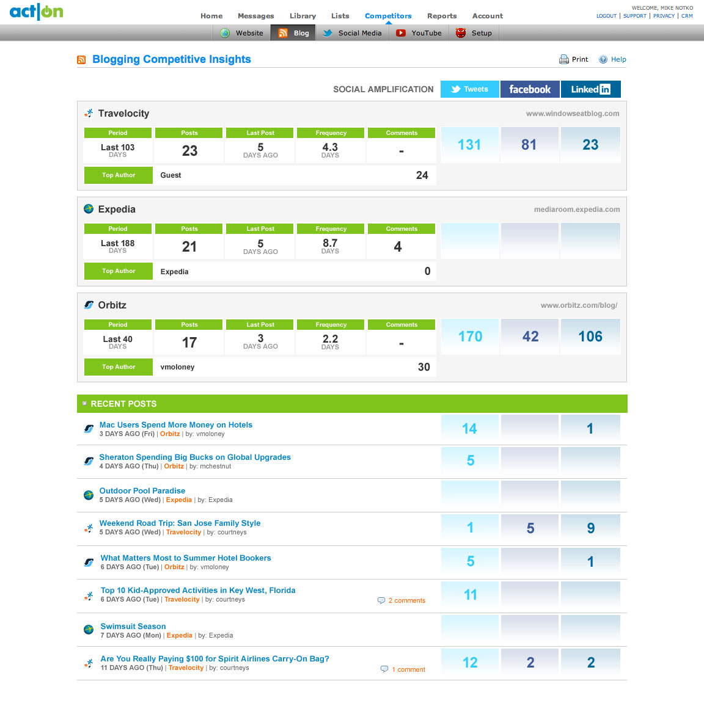Click the comment bubble icon next to 2 comments
The height and width of the screenshot is (728, 704).
tap(381, 600)
